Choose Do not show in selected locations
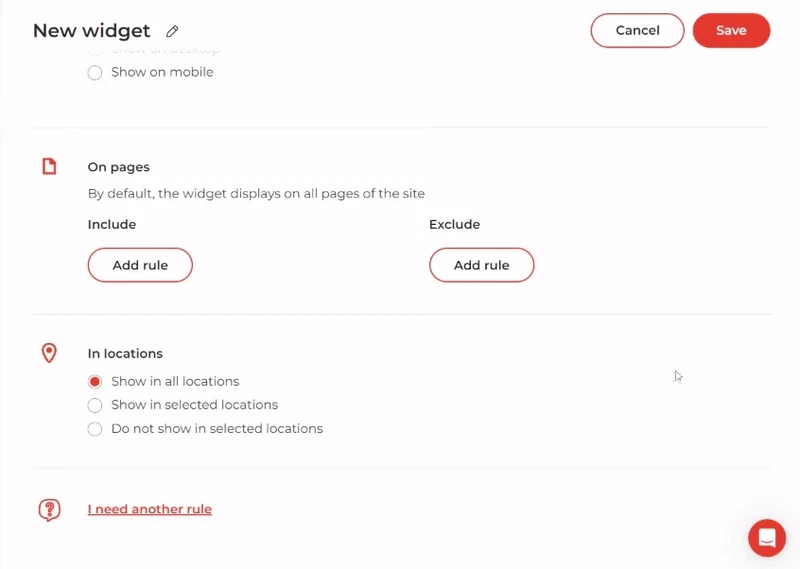The height and width of the screenshot is (569, 800). (x=95, y=429)
